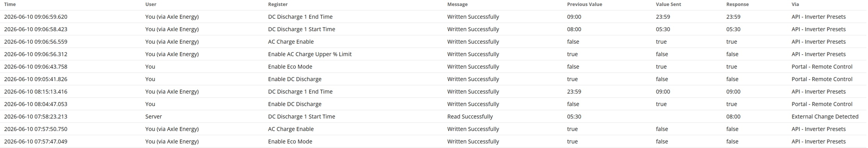Viewport: 868px width, 148px height.
Task: Sort by the Time column header
Action: (10, 4)
